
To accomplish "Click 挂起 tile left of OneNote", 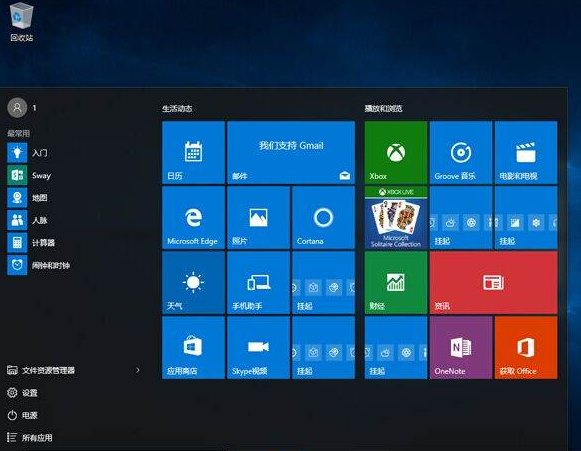I will (396, 348).
